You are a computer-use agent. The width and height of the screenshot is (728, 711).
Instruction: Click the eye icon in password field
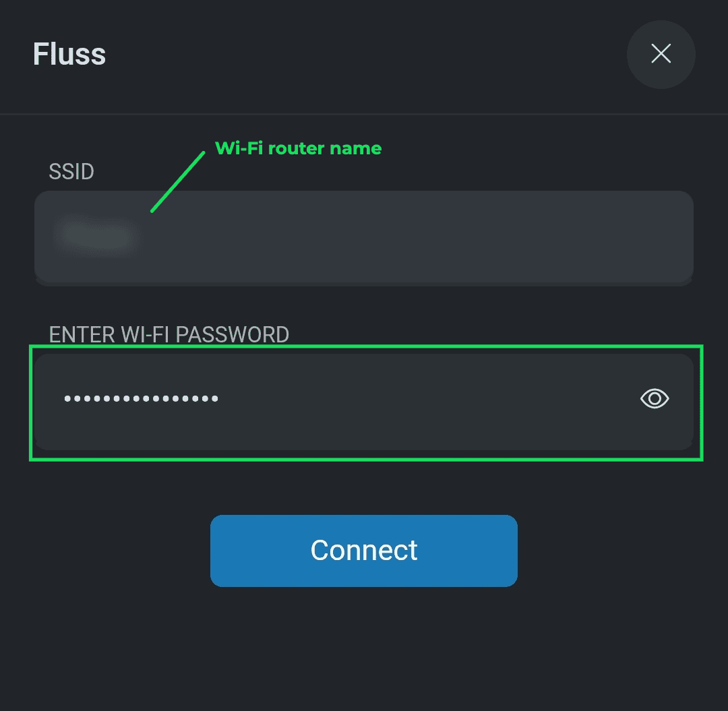click(654, 399)
